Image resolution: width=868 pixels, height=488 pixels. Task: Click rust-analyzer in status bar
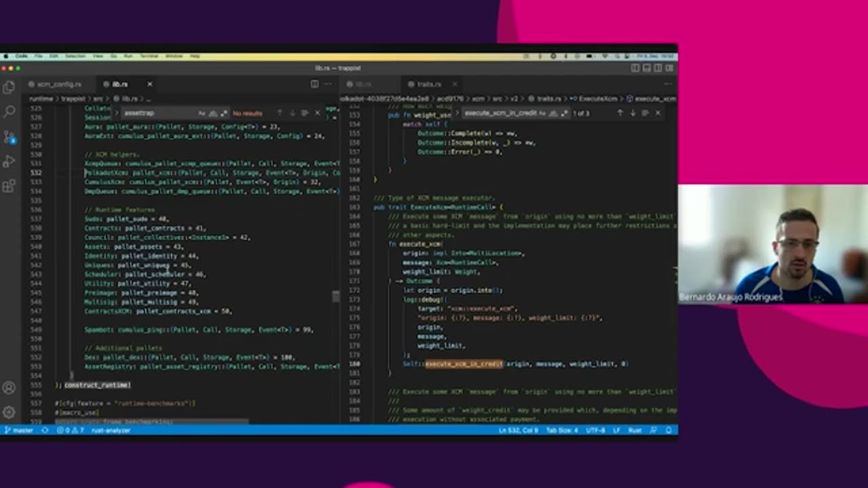(110, 430)
